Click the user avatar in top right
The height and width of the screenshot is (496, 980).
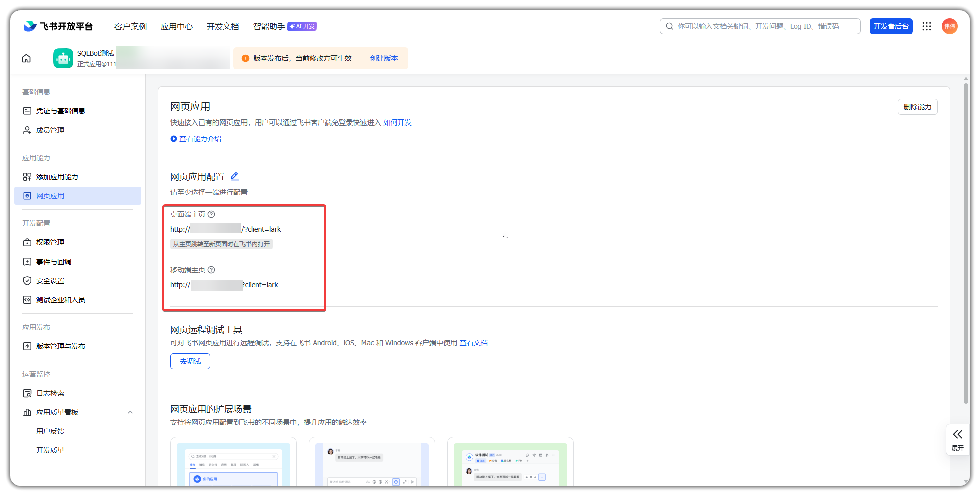[949, 26]
